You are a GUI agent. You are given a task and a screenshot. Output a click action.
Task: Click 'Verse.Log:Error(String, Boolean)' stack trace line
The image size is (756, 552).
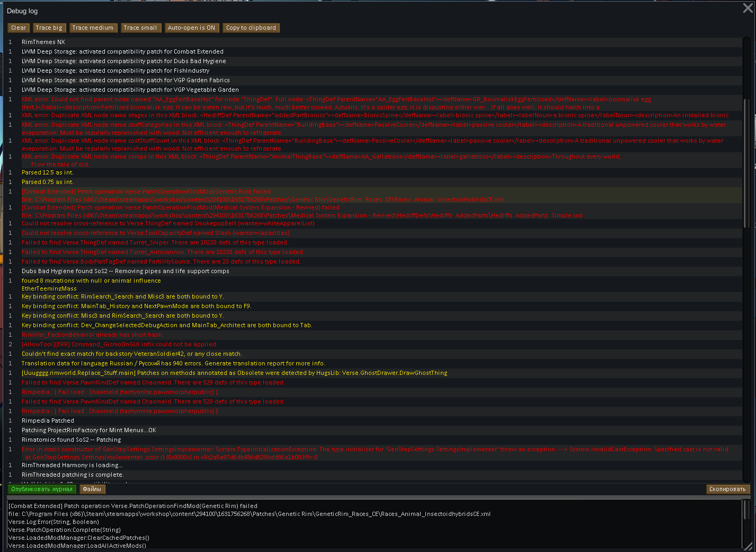pos(54,522)
